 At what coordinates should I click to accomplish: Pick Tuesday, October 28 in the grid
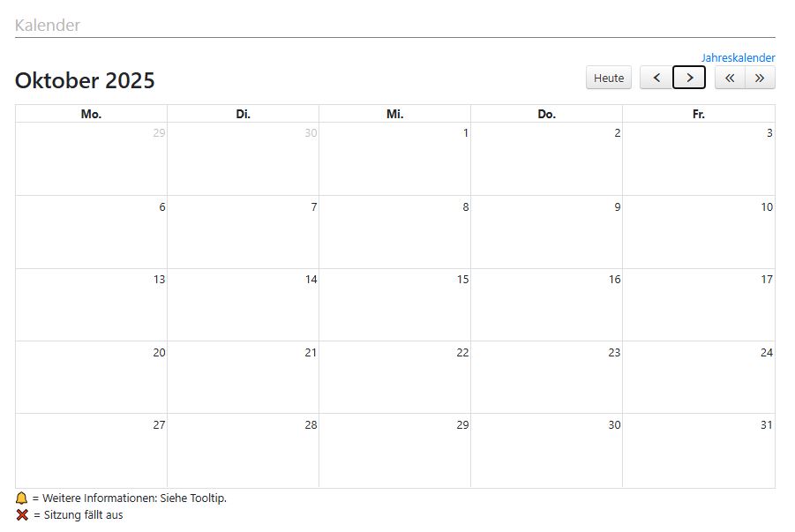click(243, 450)
